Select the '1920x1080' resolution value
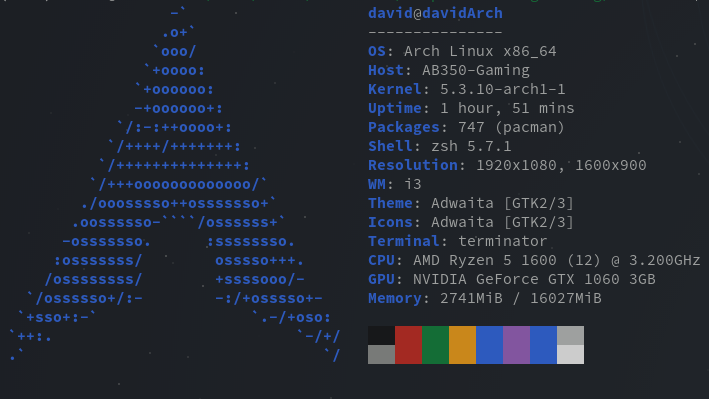709x399 pixels. pyautogui.click(x=516, y=165)
